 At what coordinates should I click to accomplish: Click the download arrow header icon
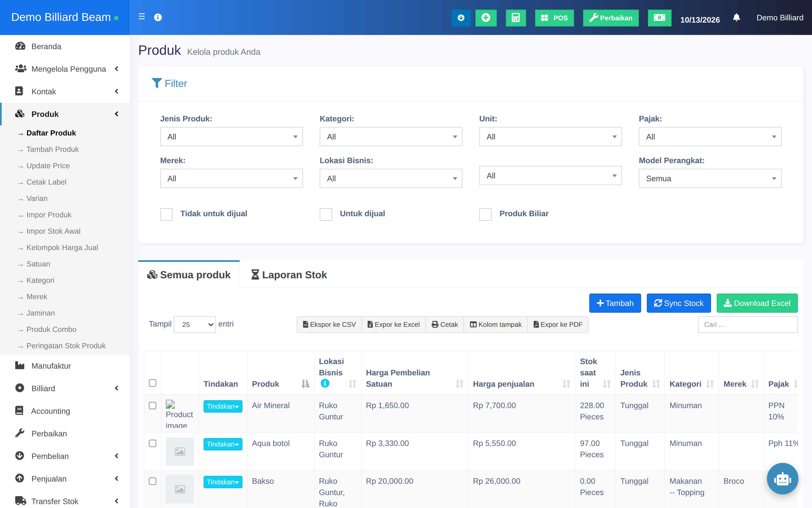pyautogui.click(x=461, y=18)
